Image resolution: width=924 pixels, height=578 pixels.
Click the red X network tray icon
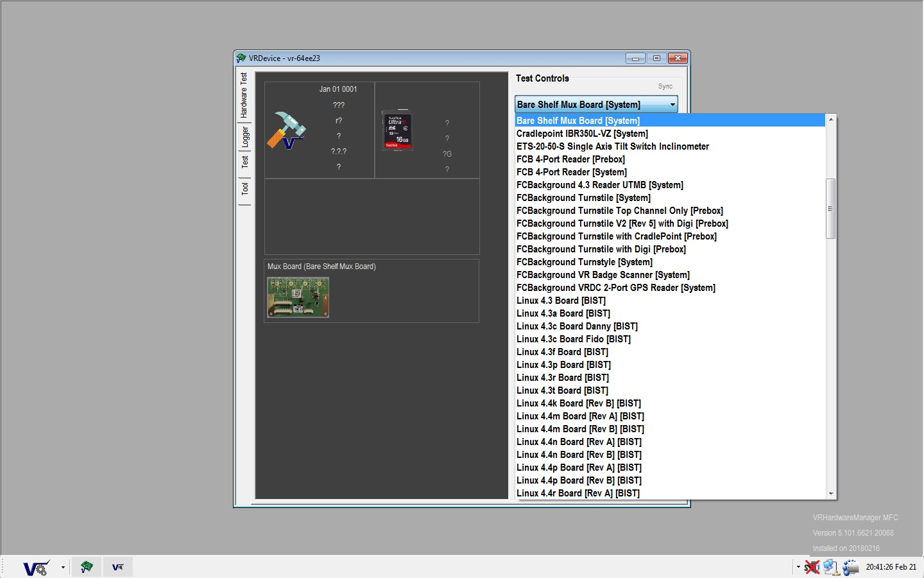point(812,567)
